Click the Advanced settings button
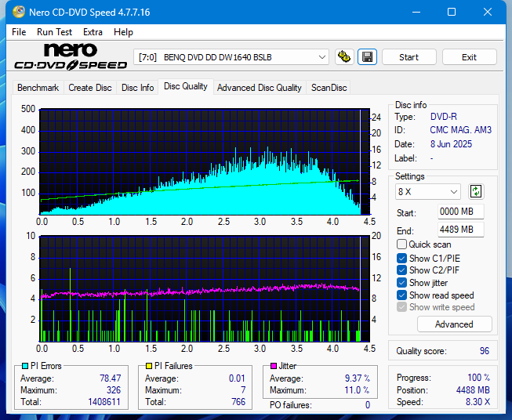Image resolution: width=512 pixels, height=420 pixels. (454, 324)
